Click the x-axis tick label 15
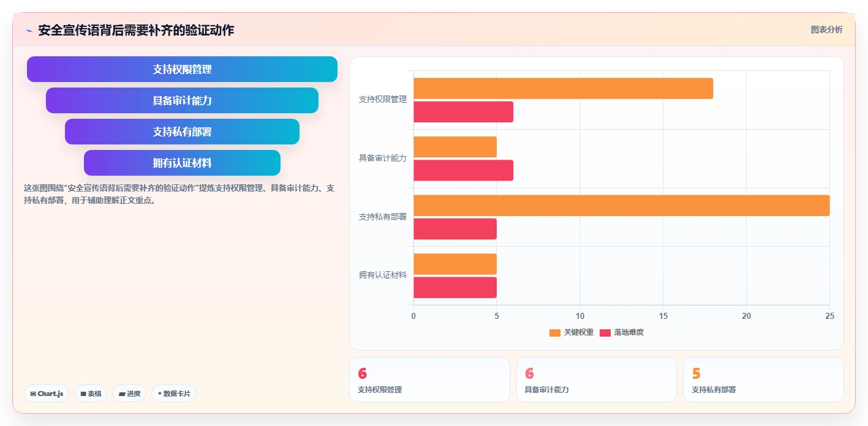The image size is (868, 426). (x=663, y=316)
